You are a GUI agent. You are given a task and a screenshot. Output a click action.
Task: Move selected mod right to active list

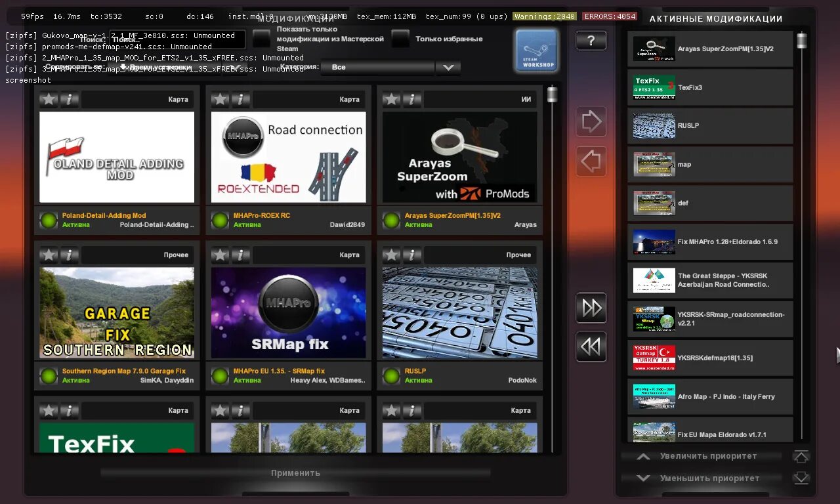click(x=591, y=121)
